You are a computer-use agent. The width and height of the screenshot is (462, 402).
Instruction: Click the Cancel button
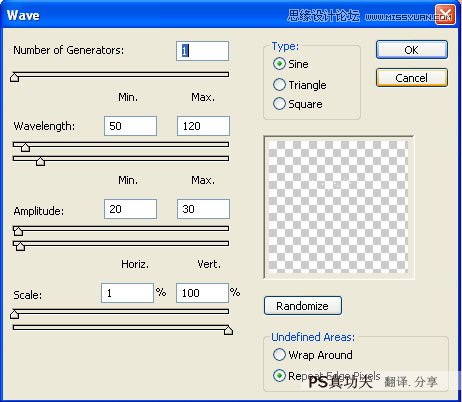coord(412,78)
